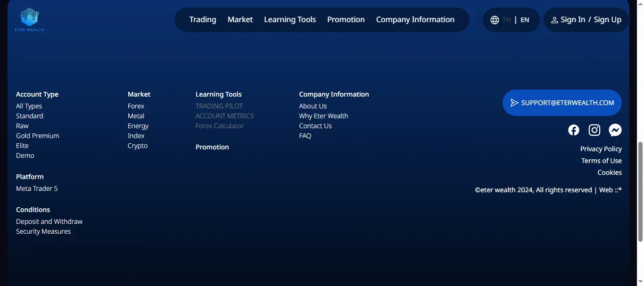
Task: Click the footer Account Type heading
Action: click(37, 94)
